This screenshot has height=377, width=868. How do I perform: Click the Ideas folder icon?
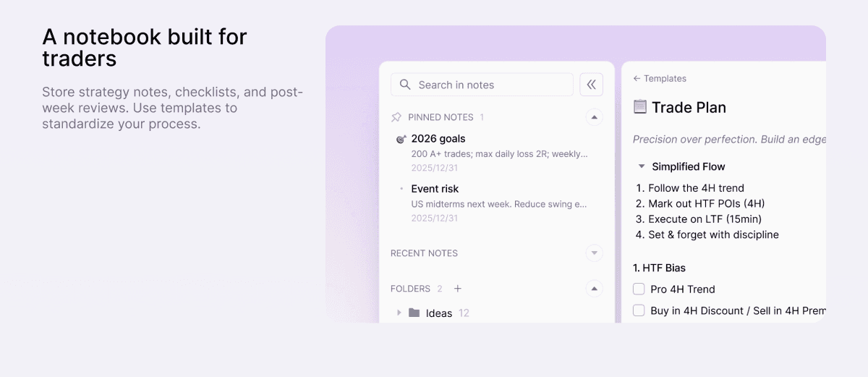[x=414, y=313]
